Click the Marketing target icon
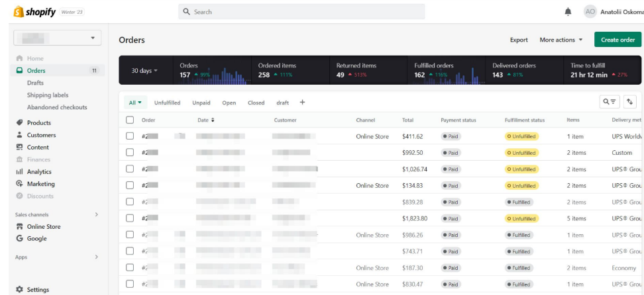The image size is (644, 295). (19, 184)
